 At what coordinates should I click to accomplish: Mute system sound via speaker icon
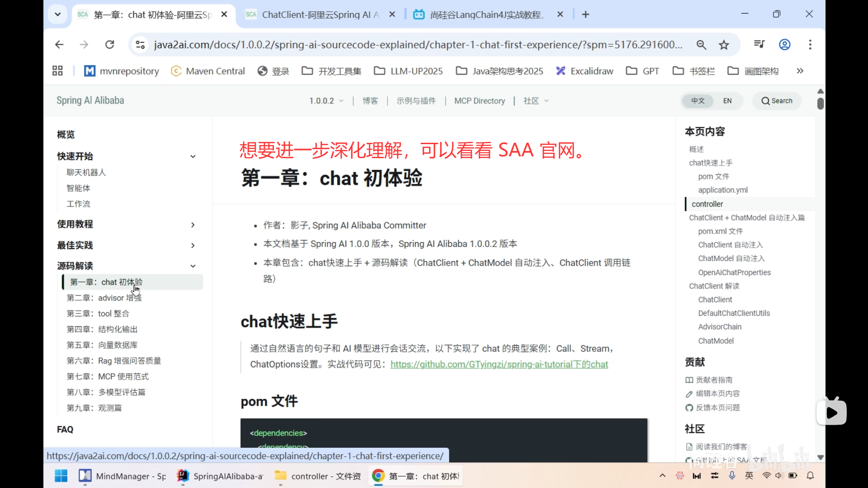[778, 475]
